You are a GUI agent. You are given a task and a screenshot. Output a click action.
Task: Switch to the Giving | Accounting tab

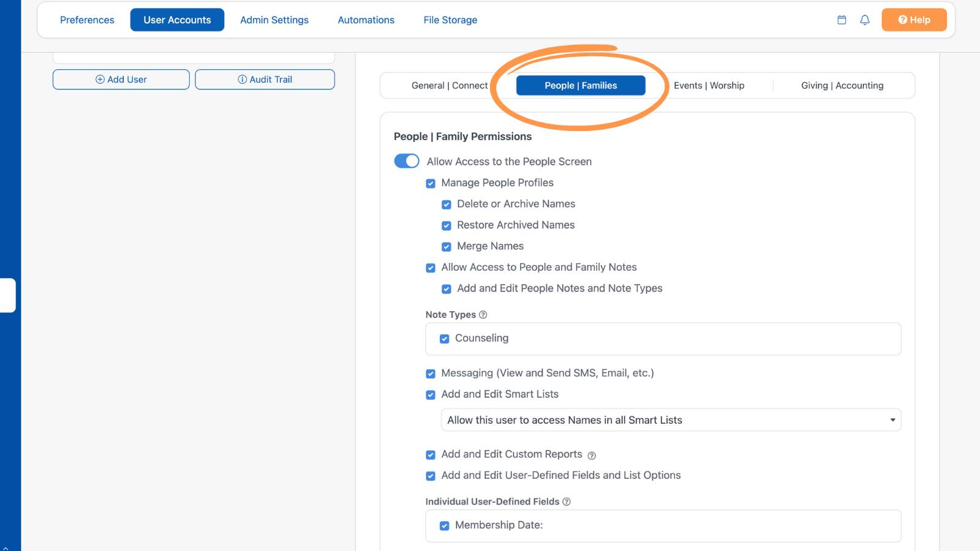click(x=842, y=86)
